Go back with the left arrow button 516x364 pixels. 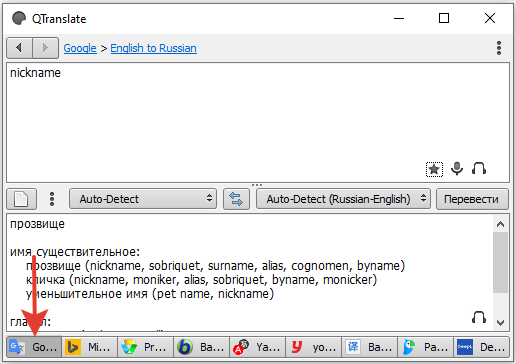(x=19, y=48)
